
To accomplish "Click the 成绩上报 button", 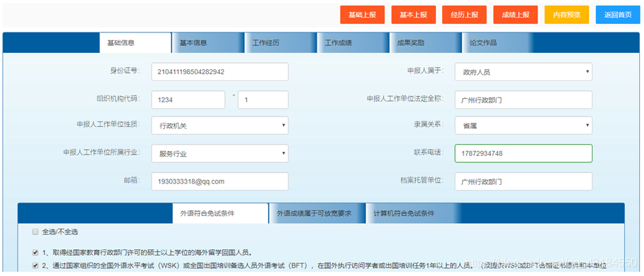I will [515, 15].
